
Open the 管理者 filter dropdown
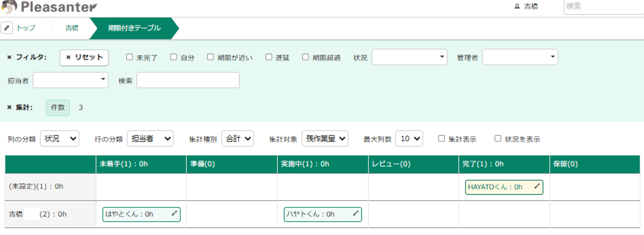[x=520, y=57]
